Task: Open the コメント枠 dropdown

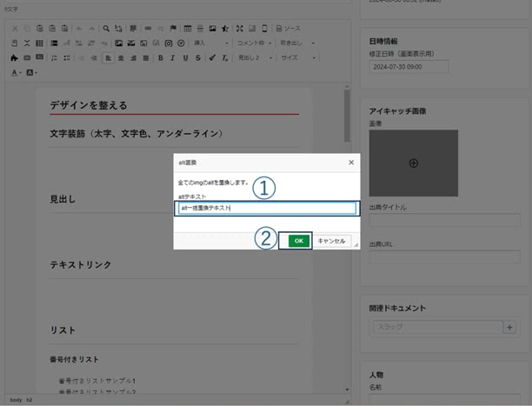Action: pyautogui.click(x=254, y=43)
